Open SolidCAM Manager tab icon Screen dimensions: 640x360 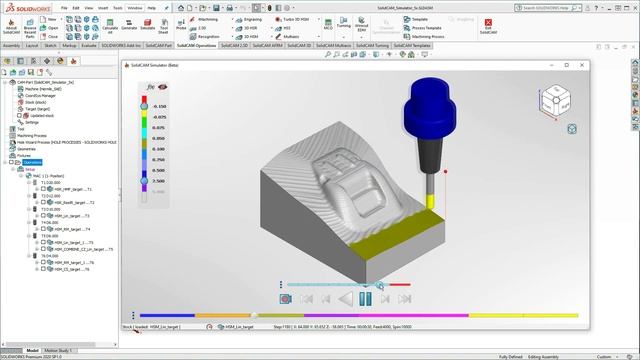[73, 61]
